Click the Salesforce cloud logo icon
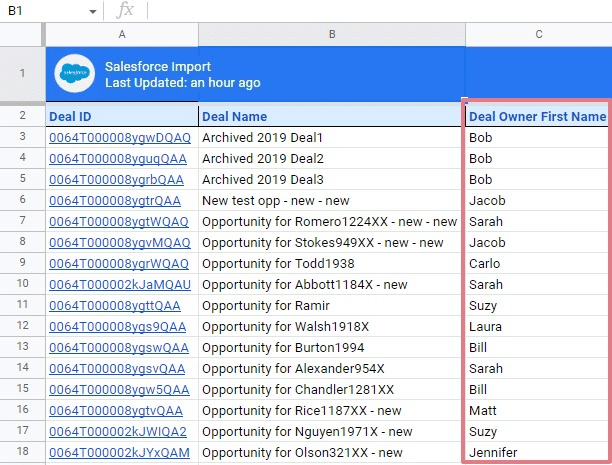 (76, 74)
